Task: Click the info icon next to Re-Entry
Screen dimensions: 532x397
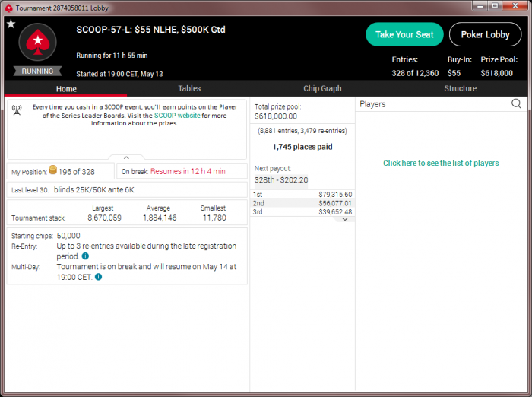Action: tap(85, 256)
